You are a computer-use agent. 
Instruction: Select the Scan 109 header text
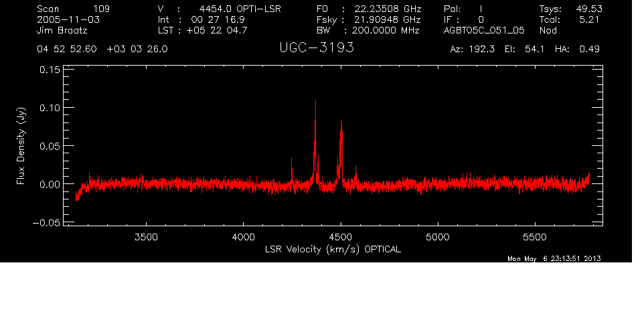click(74, 9)
